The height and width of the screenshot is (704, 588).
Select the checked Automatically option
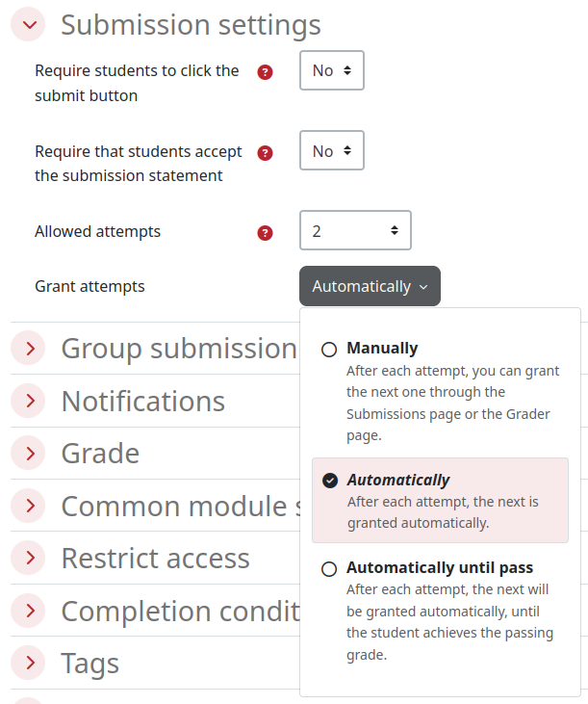pos(330,481)
